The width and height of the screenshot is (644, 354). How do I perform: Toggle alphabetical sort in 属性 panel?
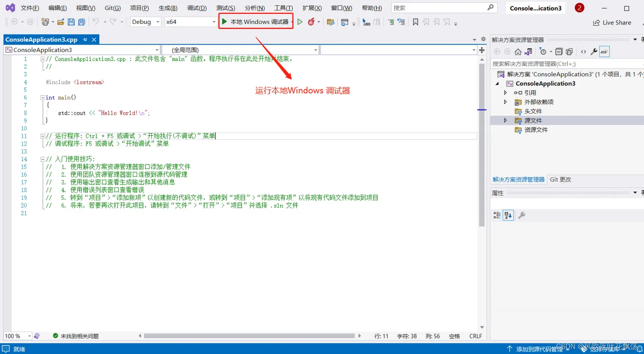pos(508,215)
